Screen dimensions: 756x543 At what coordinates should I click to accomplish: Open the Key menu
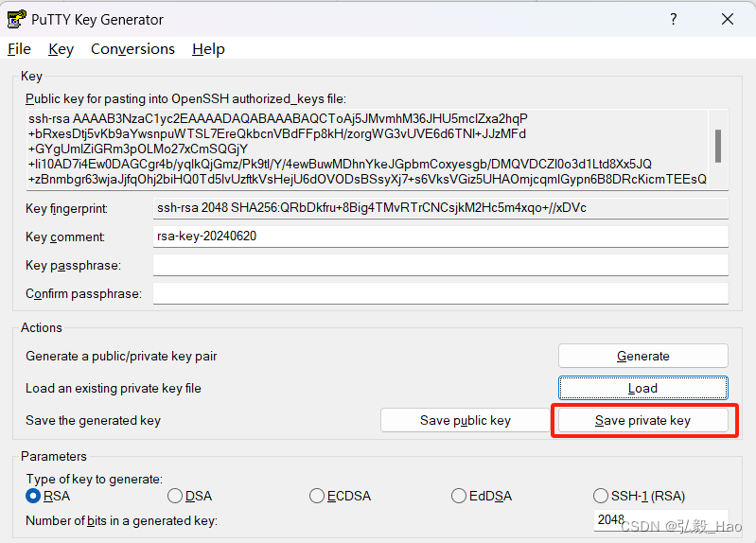point(61,49)
